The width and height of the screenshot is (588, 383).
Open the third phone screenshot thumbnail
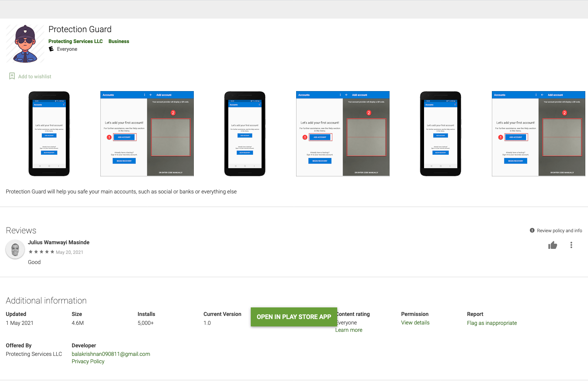coord(245,134)
